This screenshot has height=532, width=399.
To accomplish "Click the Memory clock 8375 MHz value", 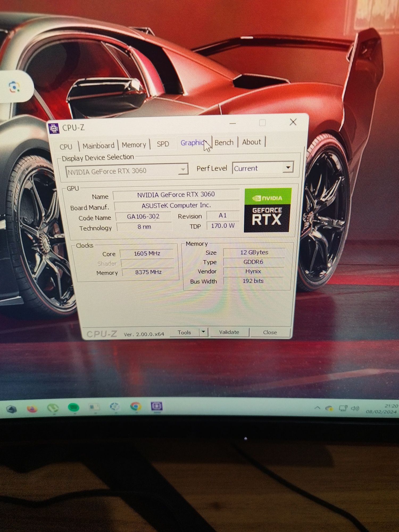I will pos(148,272).
